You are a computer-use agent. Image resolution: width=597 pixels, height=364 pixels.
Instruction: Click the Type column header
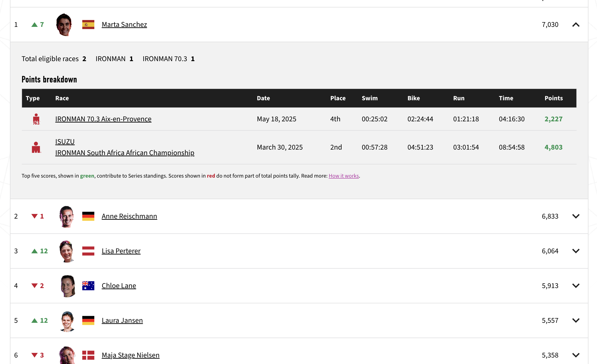pos(33,98)
